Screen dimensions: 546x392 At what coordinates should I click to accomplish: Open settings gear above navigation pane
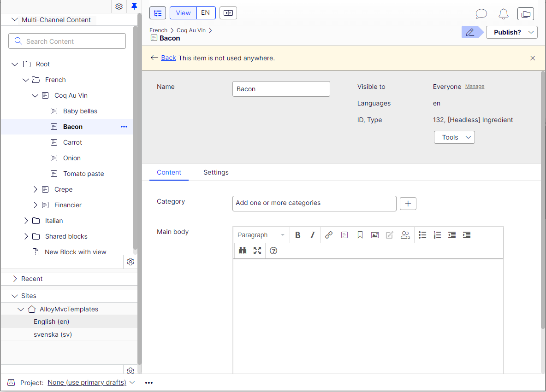119,6
